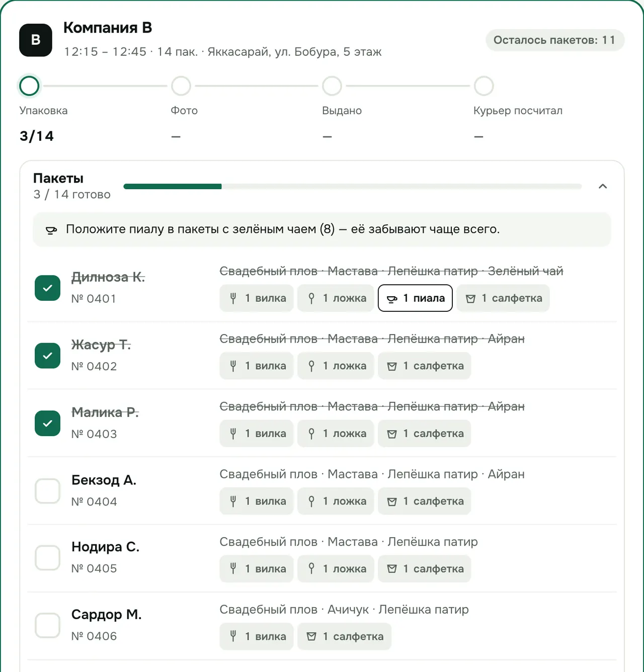Image resolution: width=644 pixels, height=672 pixels.
Task: Click the napkin icon in Дилноза К. row
Action: click(470, 299)
